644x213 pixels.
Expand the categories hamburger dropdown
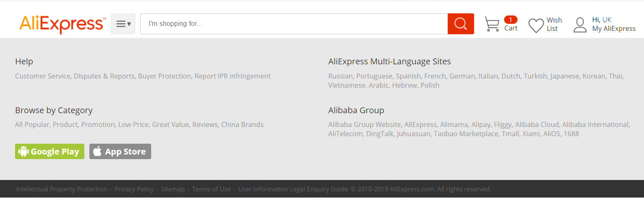(x=123, y=24)
